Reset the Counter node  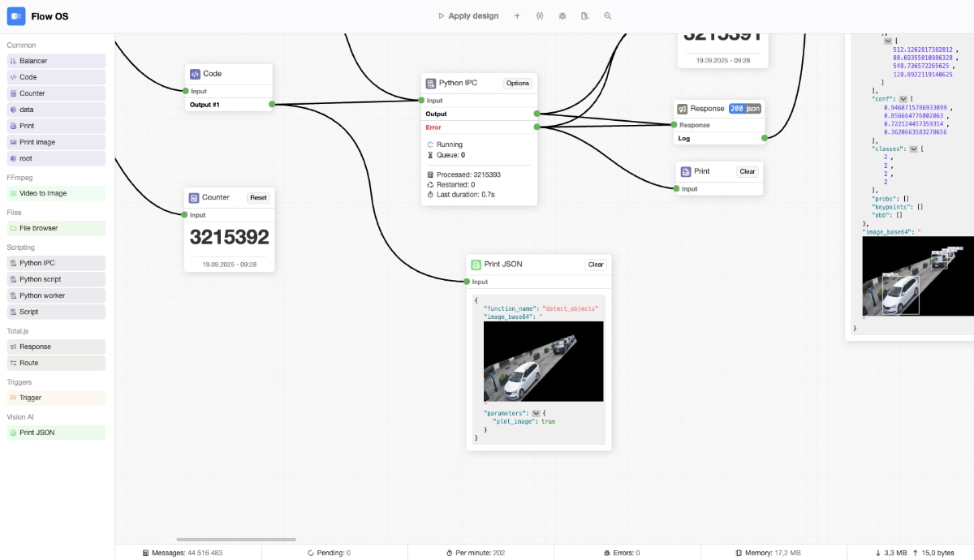click(x=259, y=197)
